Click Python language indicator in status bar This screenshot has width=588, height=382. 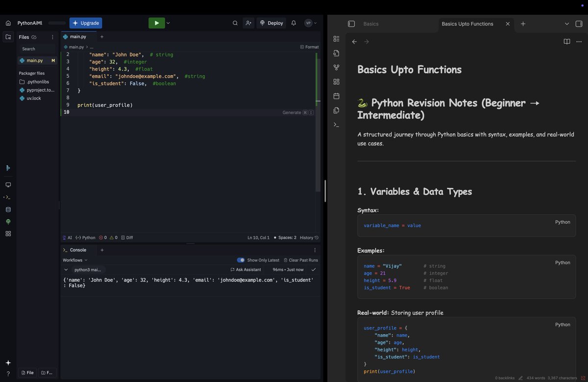85,238
